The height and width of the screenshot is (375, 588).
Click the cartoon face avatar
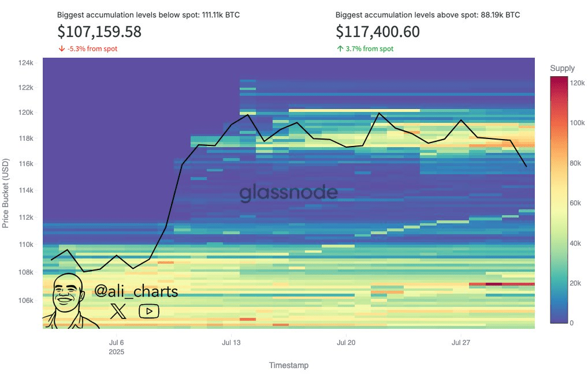68,301
